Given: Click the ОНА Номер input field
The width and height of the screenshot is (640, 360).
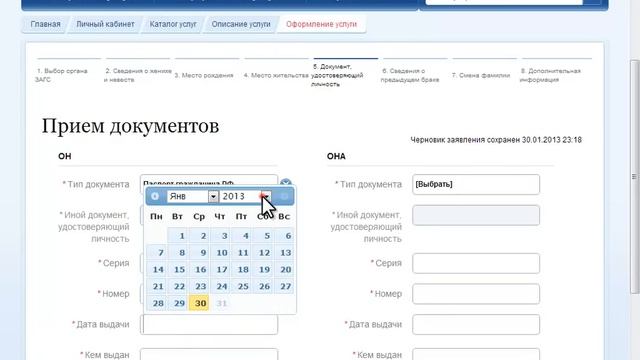Looking at the screenshot, I should point(476,294).
